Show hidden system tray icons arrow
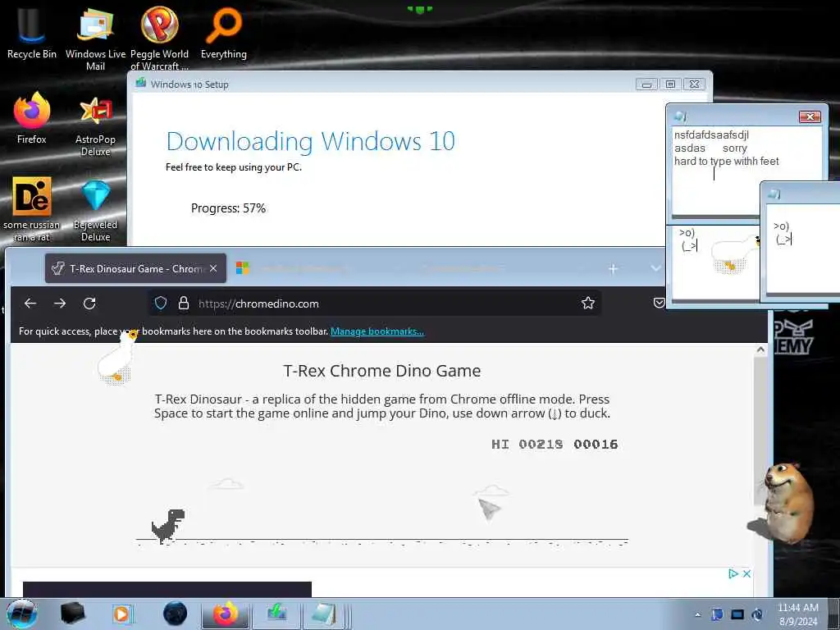The height and width of the screenshot is (630, 840). tap(697, 614)
